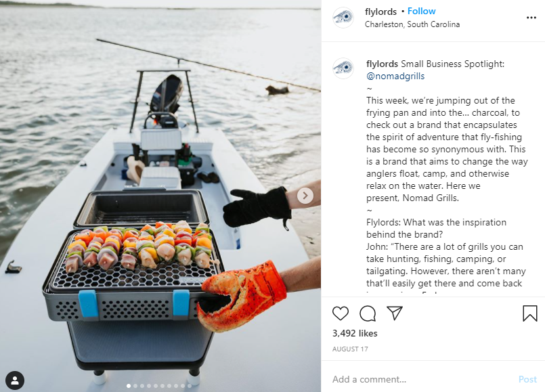
Task: Open the August 17 post date
Action: coord(350,349)
